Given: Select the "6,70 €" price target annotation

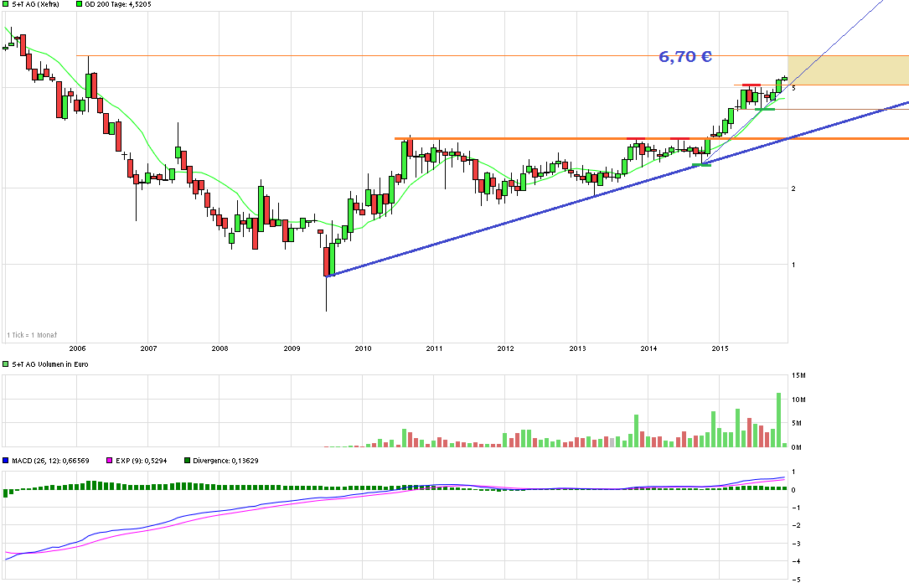Looking at the screenshot, I should point(684,57).
